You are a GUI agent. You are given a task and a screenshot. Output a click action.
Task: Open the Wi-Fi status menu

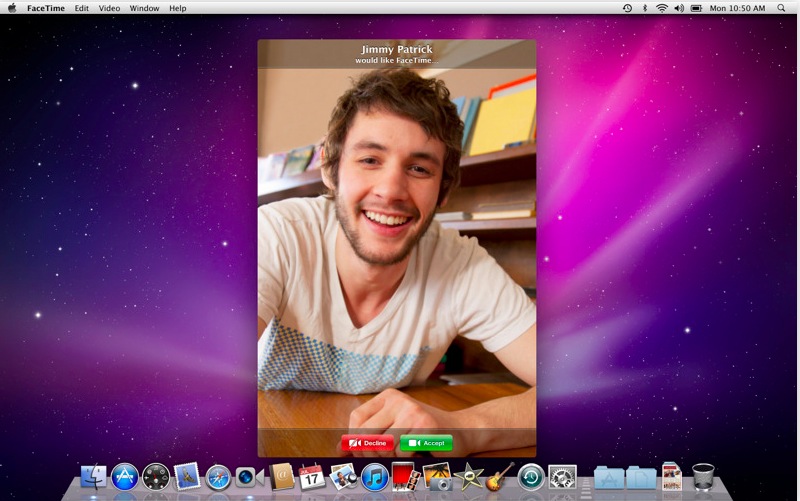[662, 8]
